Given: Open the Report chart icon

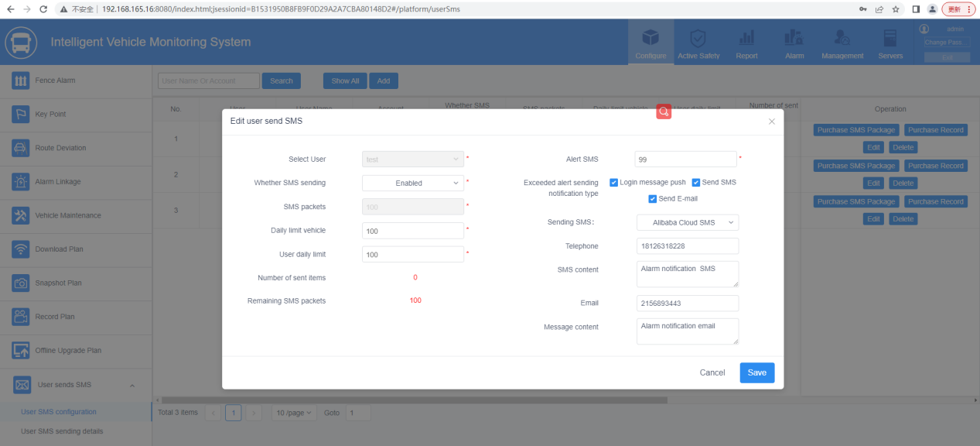Looking at the screenshot, I should tap(747, 39).
